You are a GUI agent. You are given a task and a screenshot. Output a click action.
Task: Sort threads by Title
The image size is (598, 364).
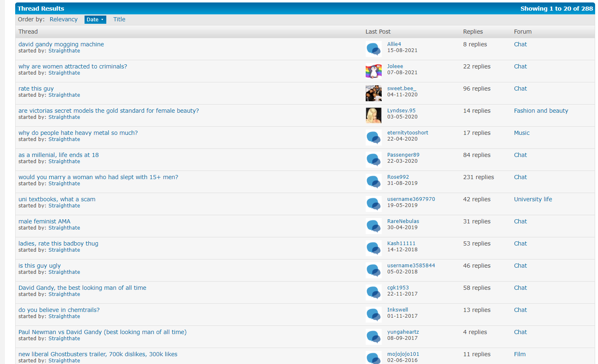(119, 19)
